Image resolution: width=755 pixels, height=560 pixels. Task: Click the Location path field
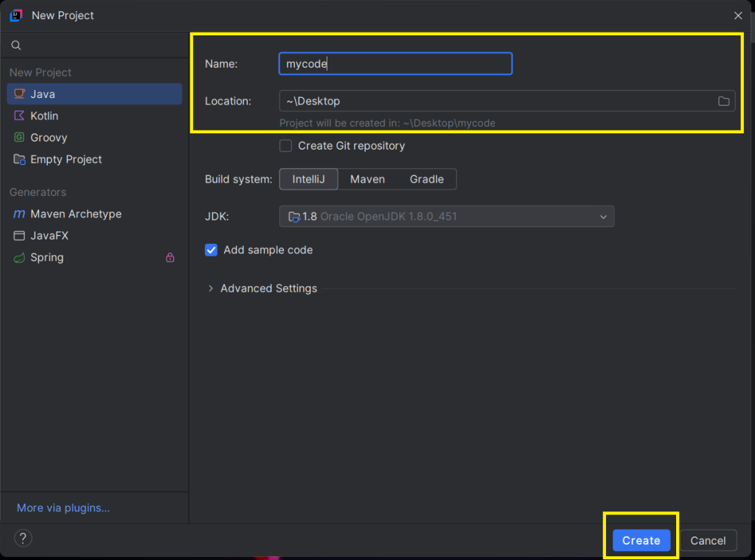click(x=442, y=101)
